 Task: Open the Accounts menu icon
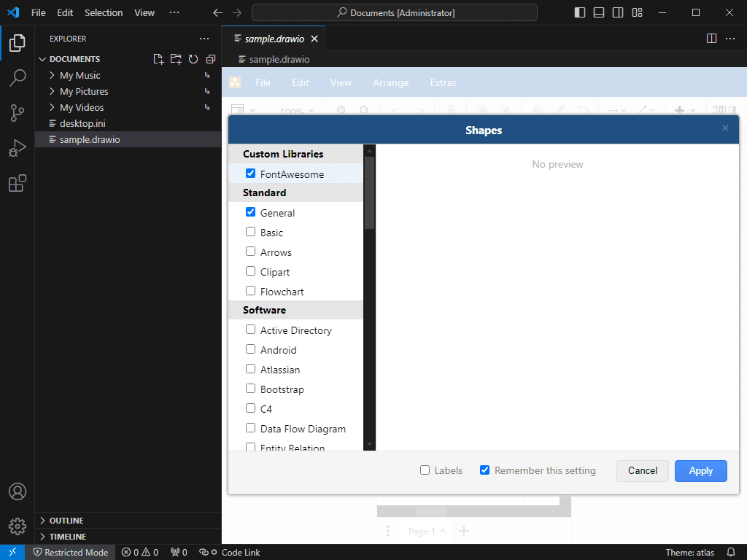pos(18,491)
